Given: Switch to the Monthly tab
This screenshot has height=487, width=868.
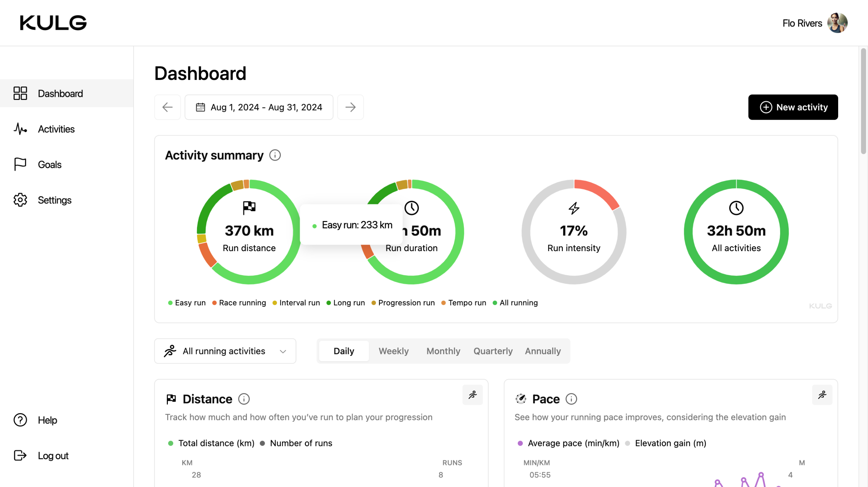Looking at the screenshot, I should [443, 351].
